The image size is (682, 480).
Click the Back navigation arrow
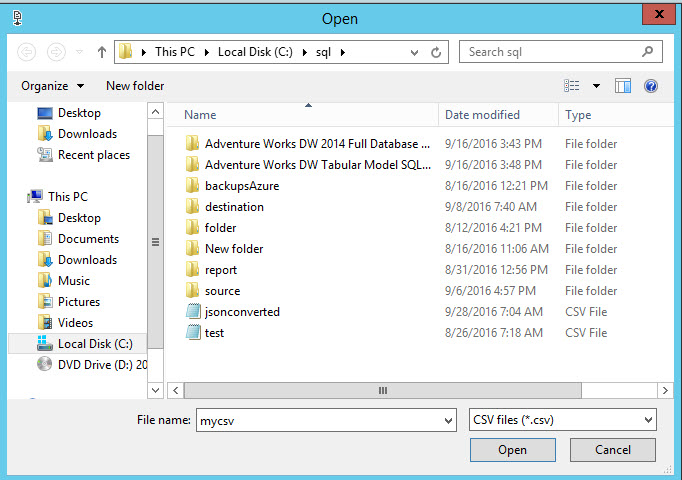pyautogui.click(x=27, y=52)
